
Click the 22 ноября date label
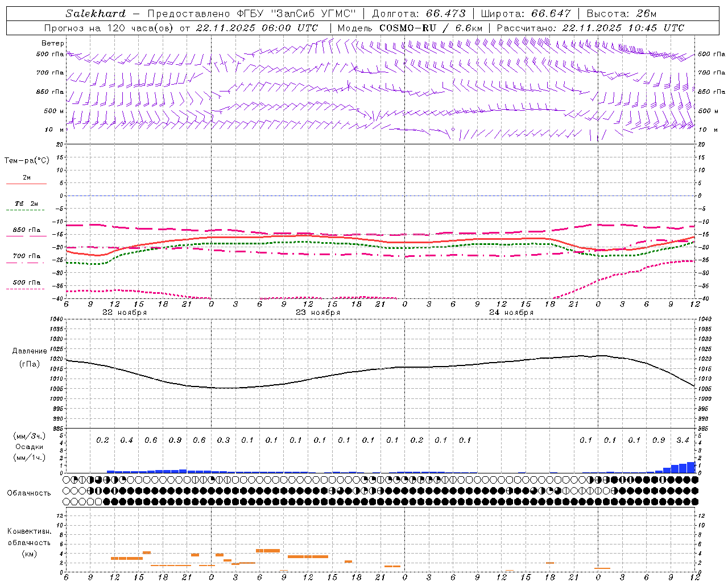(125, 313)
